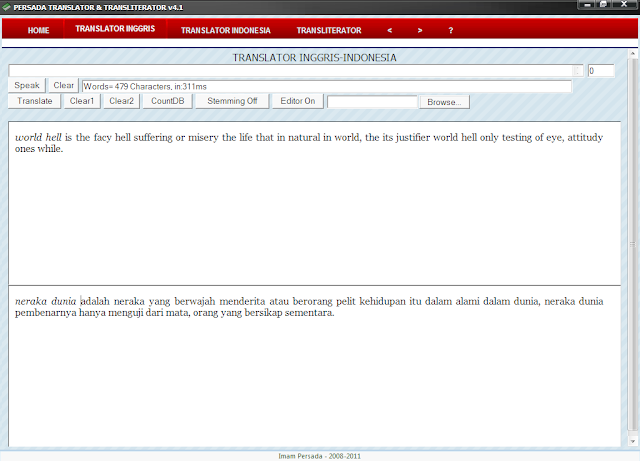Go back with the < navigation item
The image size is (640, 461).
pos(390,30)
